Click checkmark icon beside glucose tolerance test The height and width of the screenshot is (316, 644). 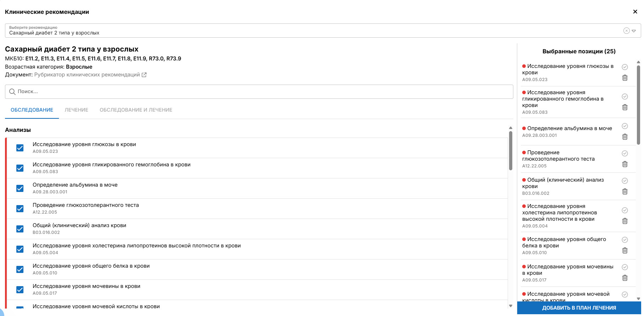[625, 154]
